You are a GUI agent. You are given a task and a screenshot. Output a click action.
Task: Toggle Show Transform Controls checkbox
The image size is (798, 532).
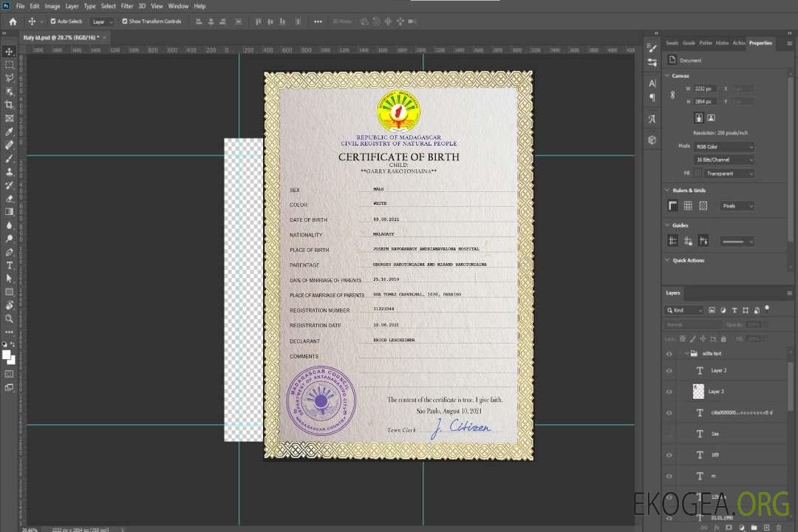click(125, 21)
